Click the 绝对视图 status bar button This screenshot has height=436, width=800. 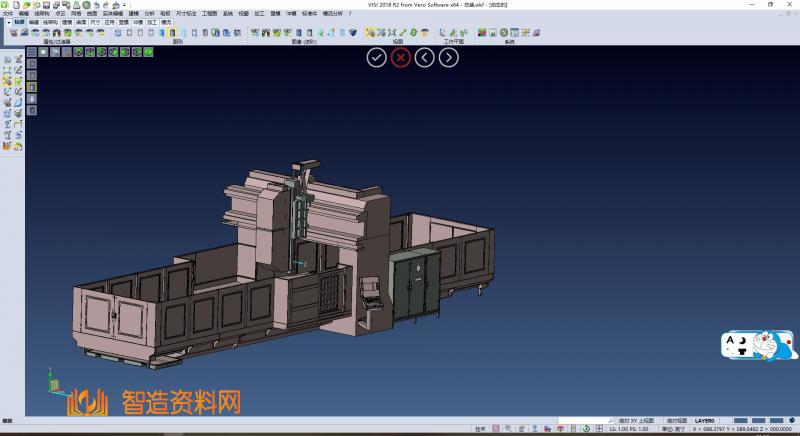point(676,421)
